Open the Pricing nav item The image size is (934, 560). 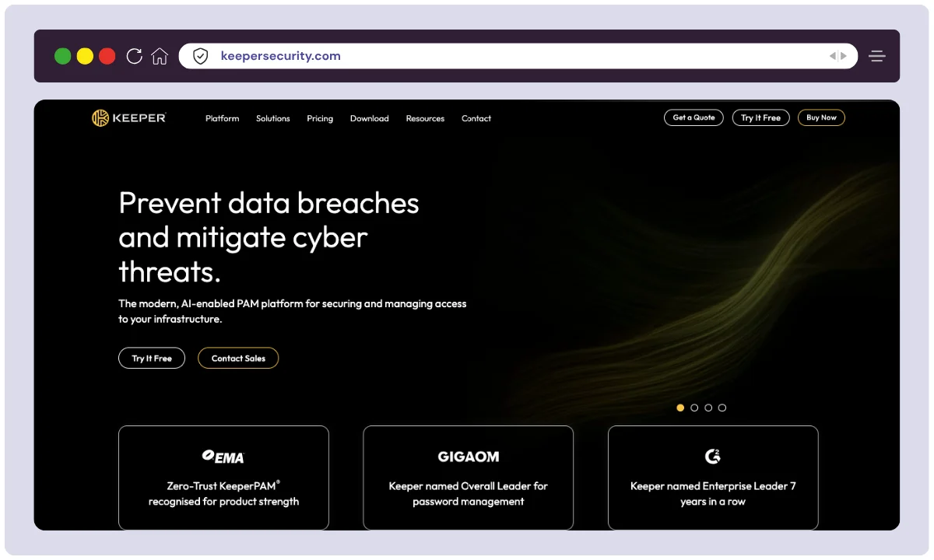(x=320, y=118)
